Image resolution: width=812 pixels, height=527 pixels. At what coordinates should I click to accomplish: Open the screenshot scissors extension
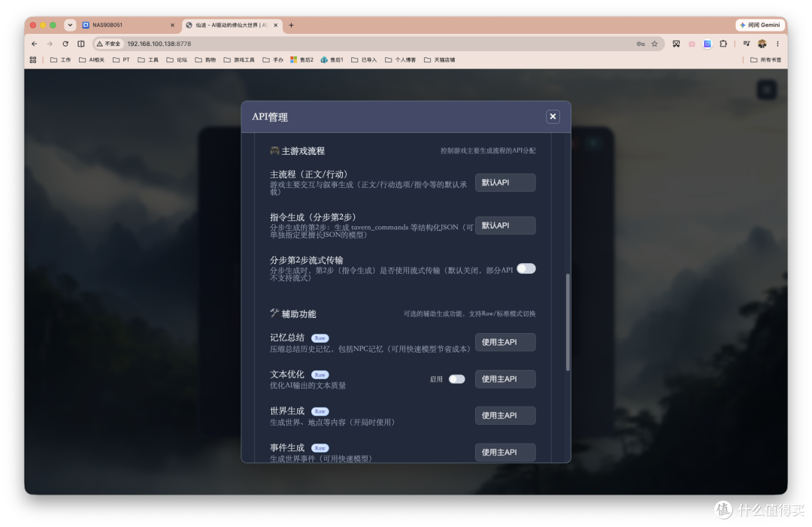click(676, 44)
